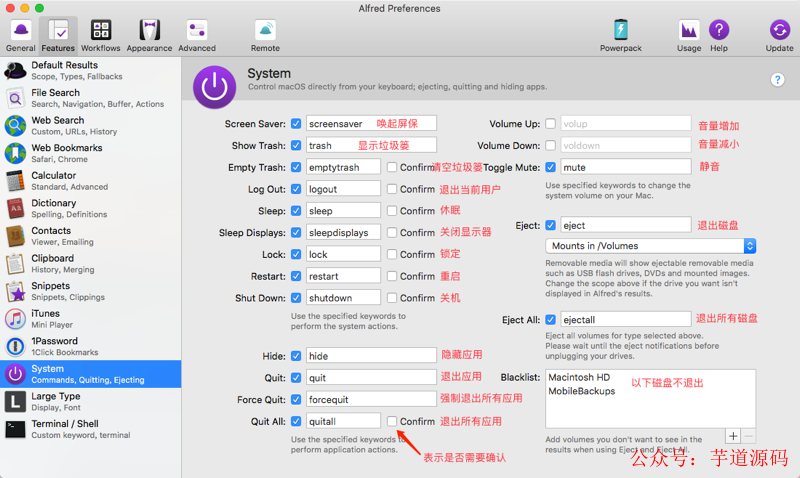Select System feature in sidebar
800x478 pixels.
(90, 374)
